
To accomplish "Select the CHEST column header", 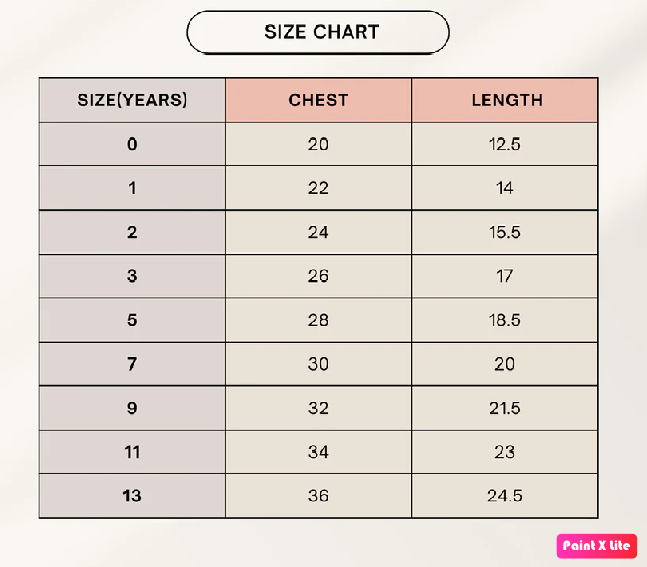I will point(318,100).
